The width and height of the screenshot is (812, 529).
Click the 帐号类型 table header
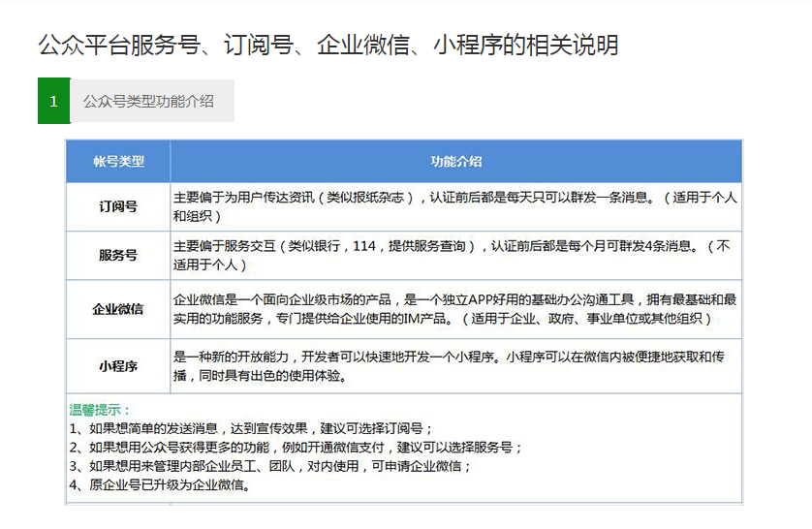click(x=118, y=162)
